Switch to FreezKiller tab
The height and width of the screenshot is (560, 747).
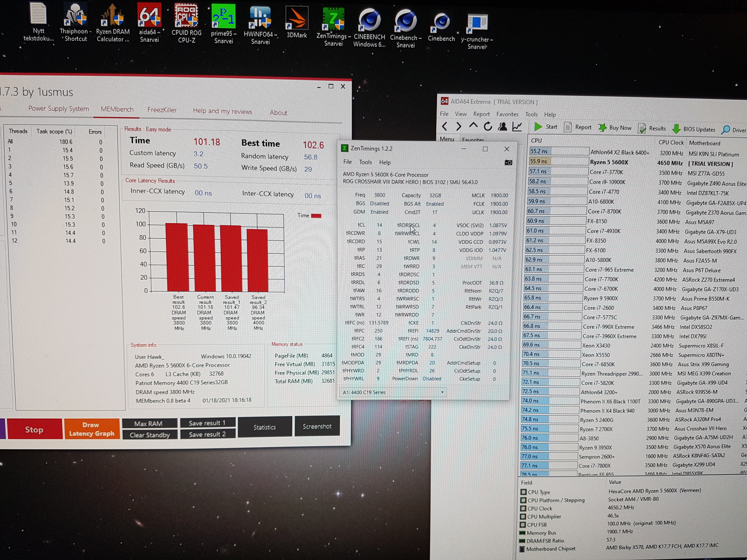click(162, 110)
